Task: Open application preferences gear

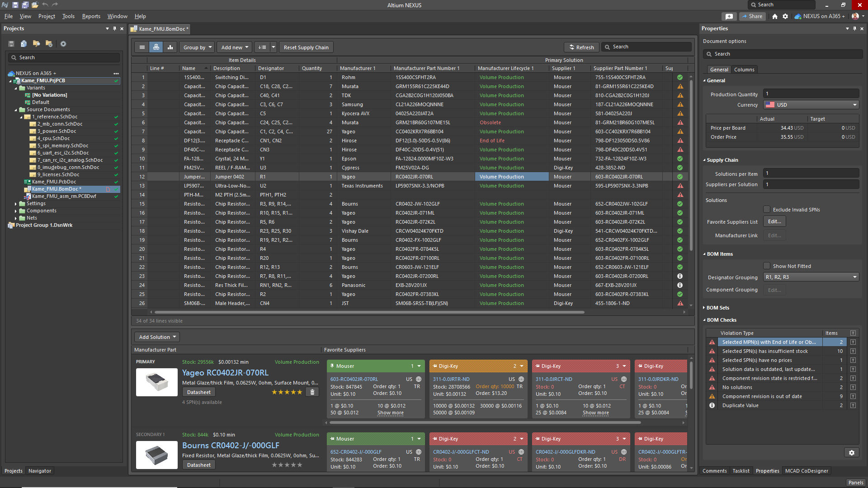Action: 785,16
